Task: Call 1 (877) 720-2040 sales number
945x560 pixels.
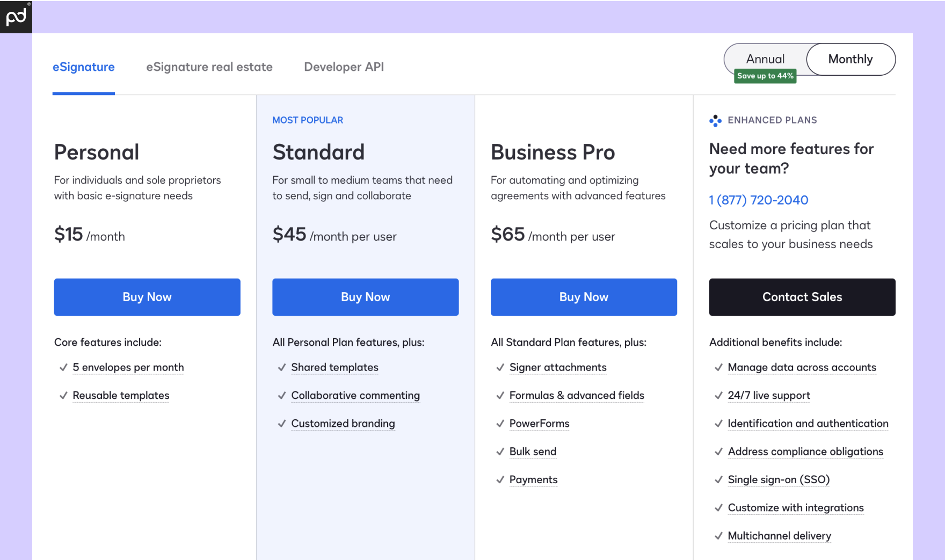Action: point(758,200)
